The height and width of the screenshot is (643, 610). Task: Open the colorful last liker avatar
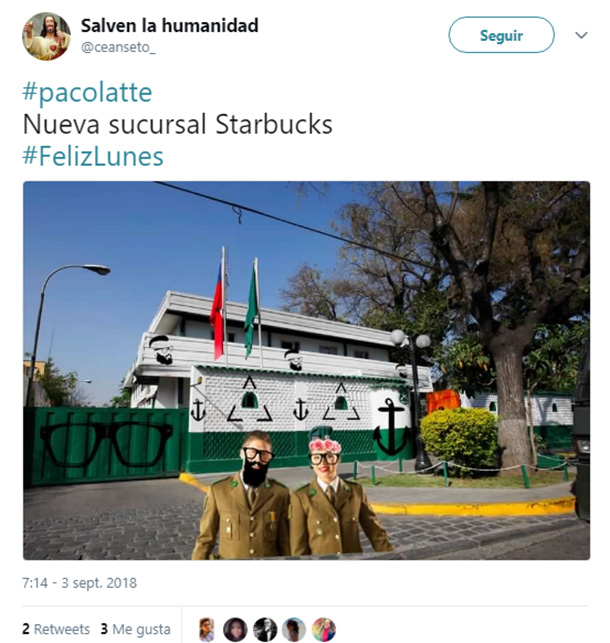(x=323, y=629)
